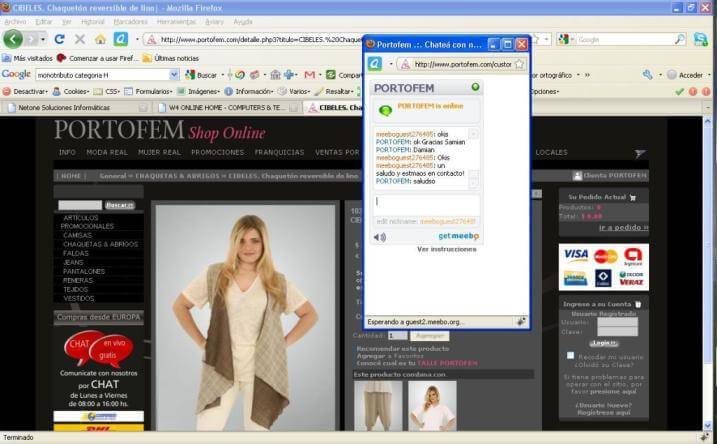Open the beige trousers product thumbnail

coord(378,405)
